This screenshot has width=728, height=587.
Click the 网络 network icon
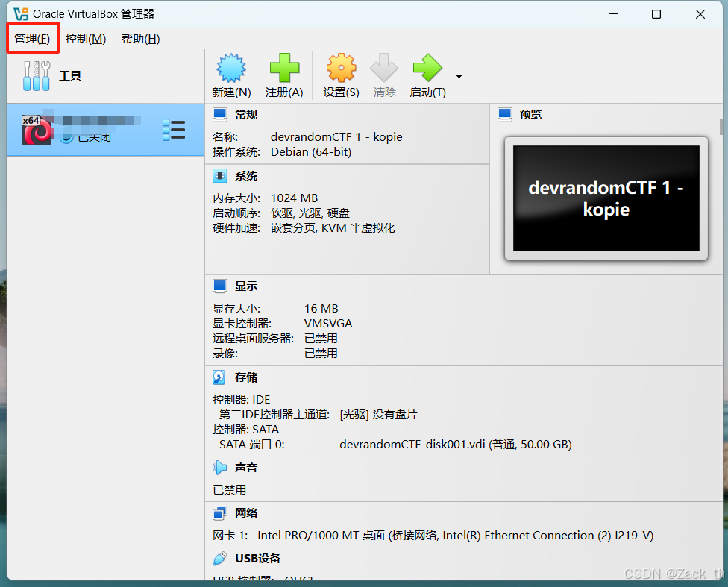(220, 513)
